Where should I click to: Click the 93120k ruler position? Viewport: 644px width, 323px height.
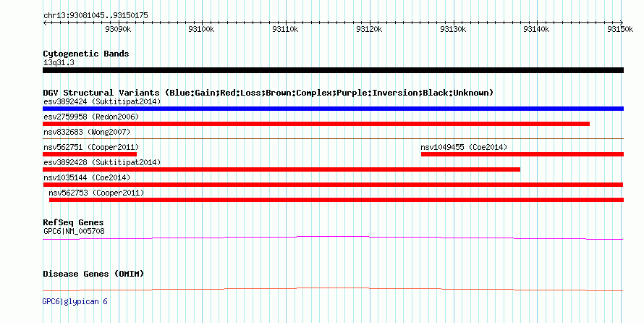[369, 29]
